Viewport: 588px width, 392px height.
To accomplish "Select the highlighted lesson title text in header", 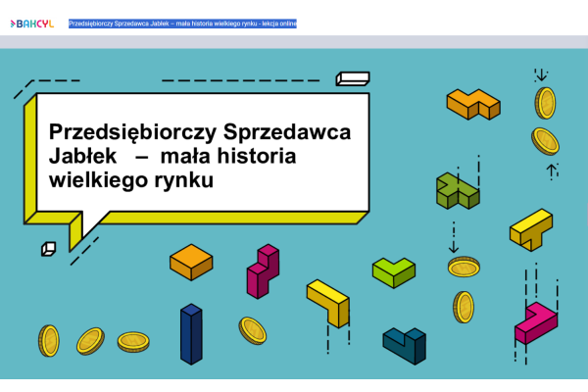I will click(x=182, y=24).
